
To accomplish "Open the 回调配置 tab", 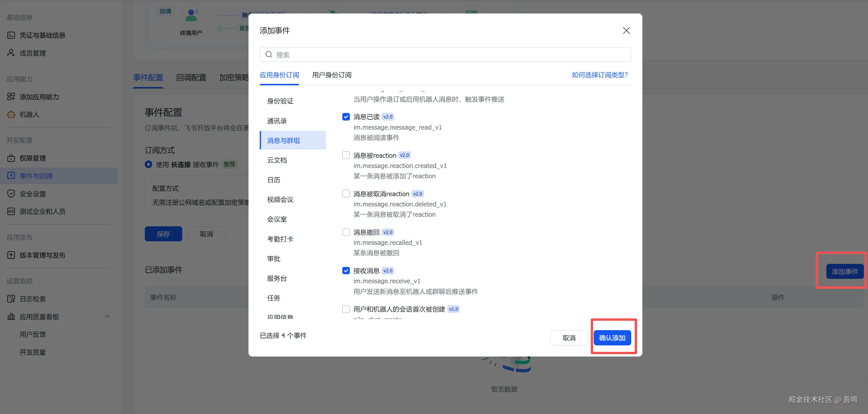I will (x=191, y=77).
